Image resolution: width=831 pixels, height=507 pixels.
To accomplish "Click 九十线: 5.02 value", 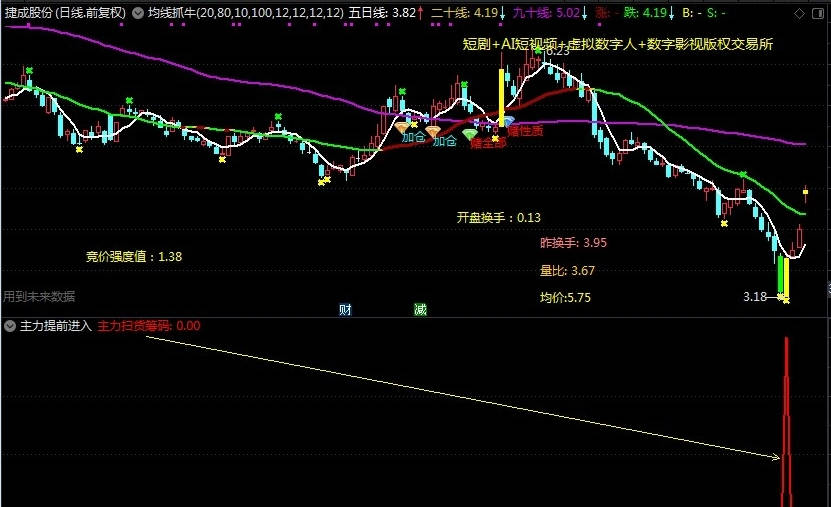I will tap(550, 13).
